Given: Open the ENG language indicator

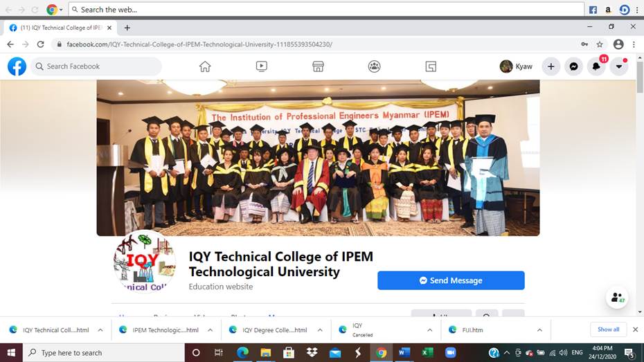Looking at the screenshot, I should [577, 352].
